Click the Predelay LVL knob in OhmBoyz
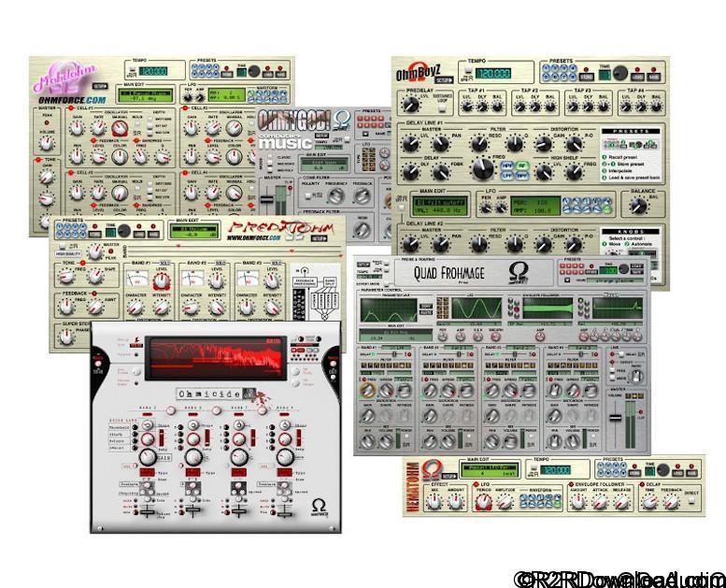This screenshot has height=588, width=726. [x=410, y=104]
